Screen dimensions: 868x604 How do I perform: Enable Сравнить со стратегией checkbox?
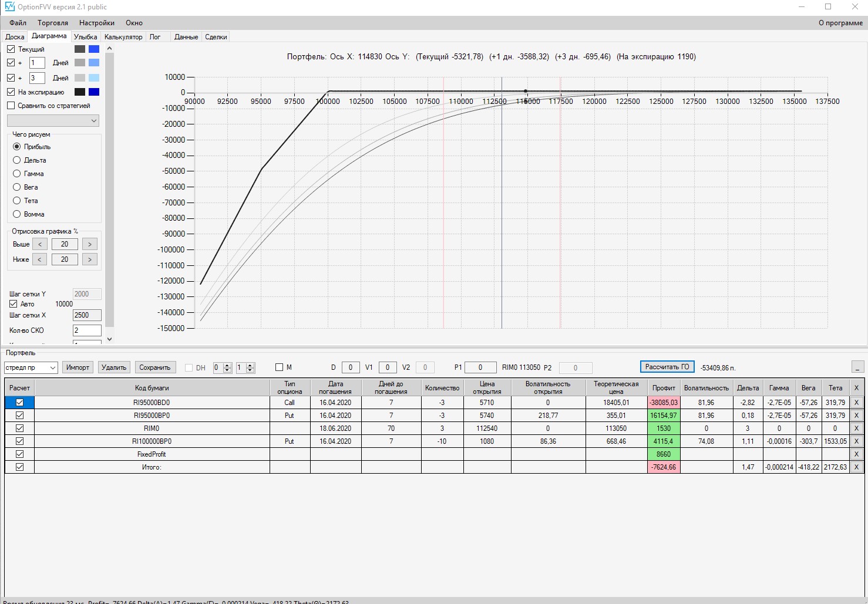pyautogui.click(x=11, y=106)
